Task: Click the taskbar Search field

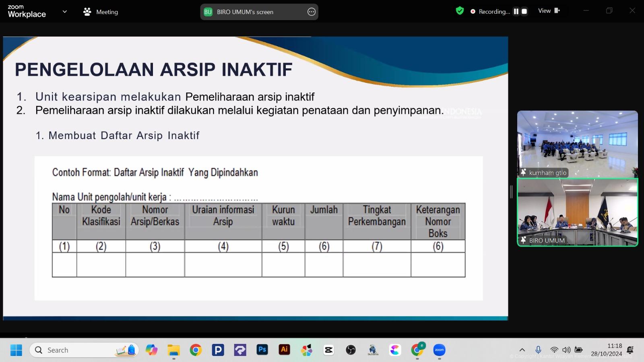Action: (x=84, y=350)
